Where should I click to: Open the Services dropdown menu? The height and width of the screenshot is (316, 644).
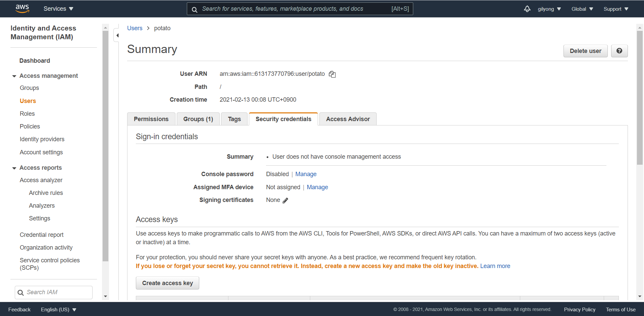(58, 9)
